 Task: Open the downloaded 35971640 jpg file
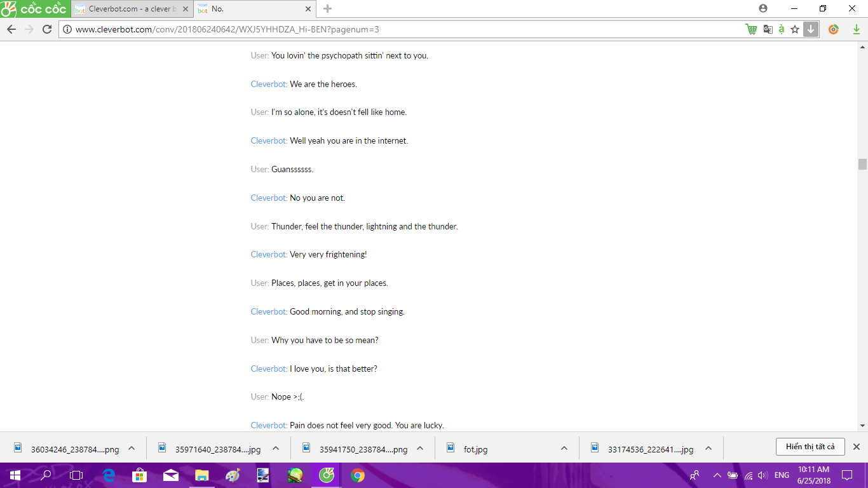[x=210, y=449]
